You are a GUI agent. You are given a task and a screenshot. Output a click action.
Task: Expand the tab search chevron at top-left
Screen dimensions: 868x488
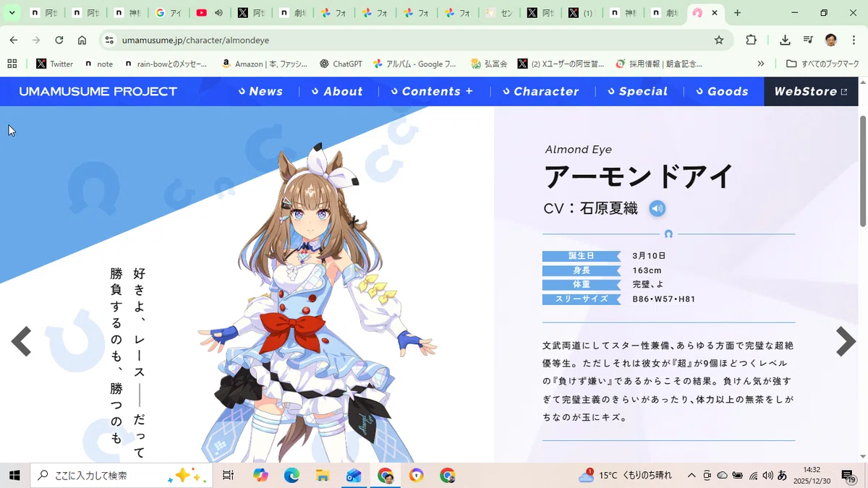tap(12, 13)
